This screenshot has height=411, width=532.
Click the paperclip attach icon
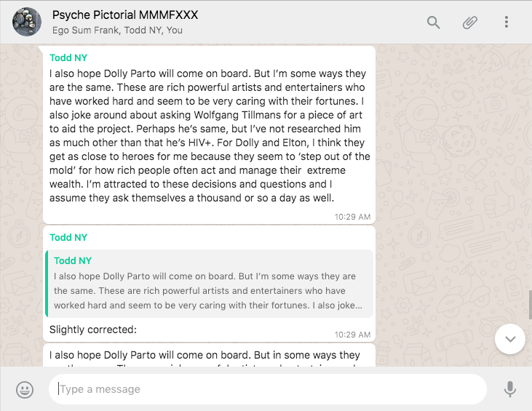470,22
